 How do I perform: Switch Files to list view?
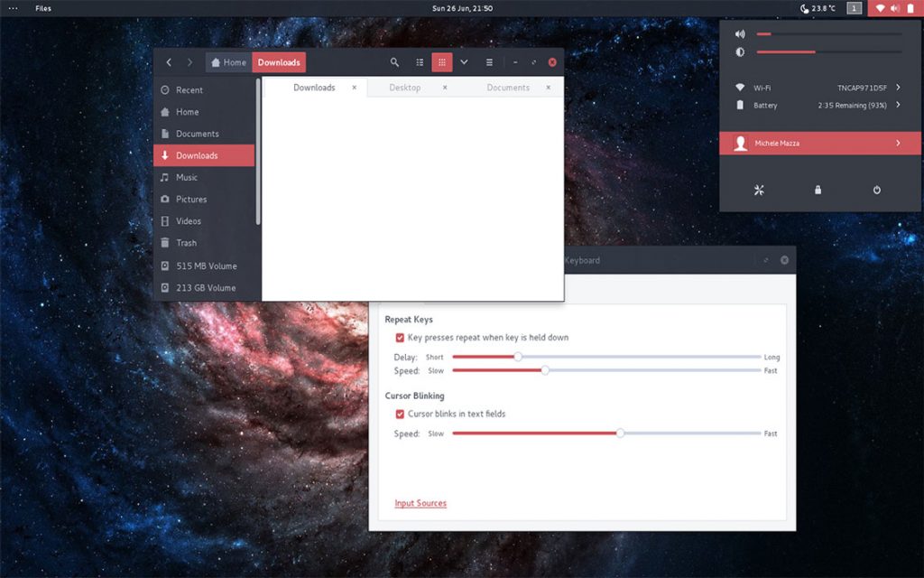(x=419, y=62)
